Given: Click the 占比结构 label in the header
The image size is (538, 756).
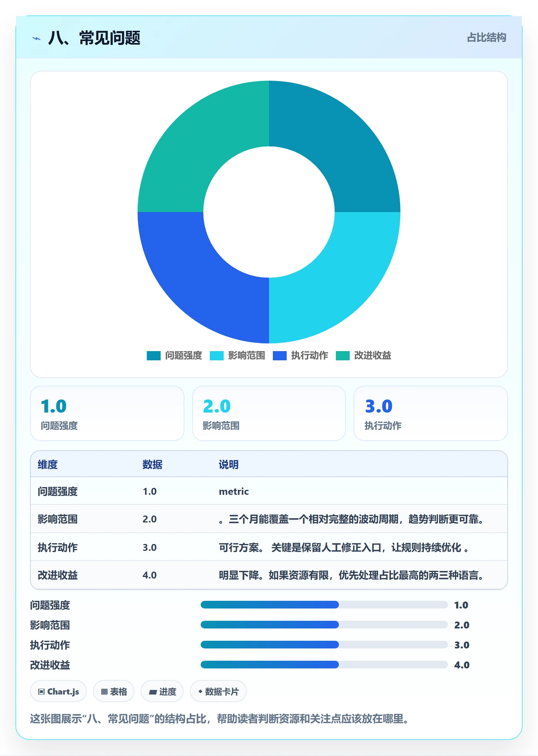Looking at the screenshot, I should tap(487, 38).
